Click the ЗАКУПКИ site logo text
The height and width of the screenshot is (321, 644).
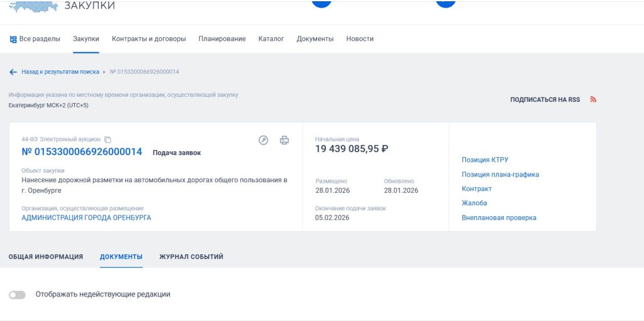(89, 5)
